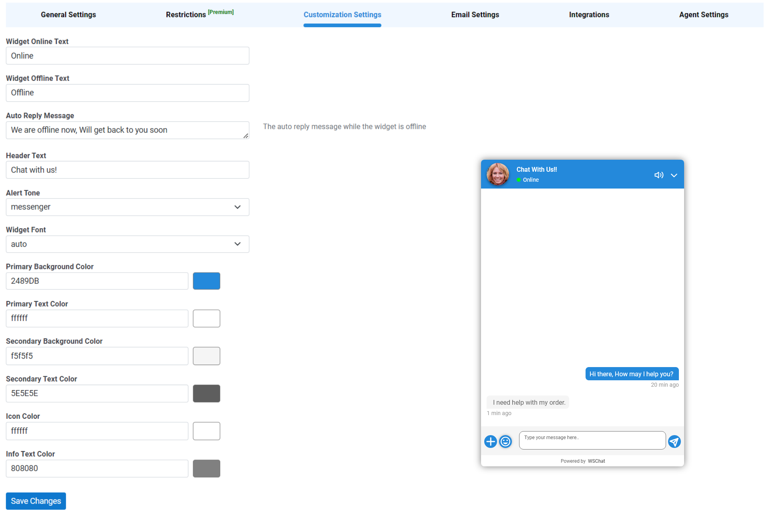The height and width of the screenshot is (532, 769).
Task: Open the chevron arrow on Alert Tone field
Action: coord(238,207)
